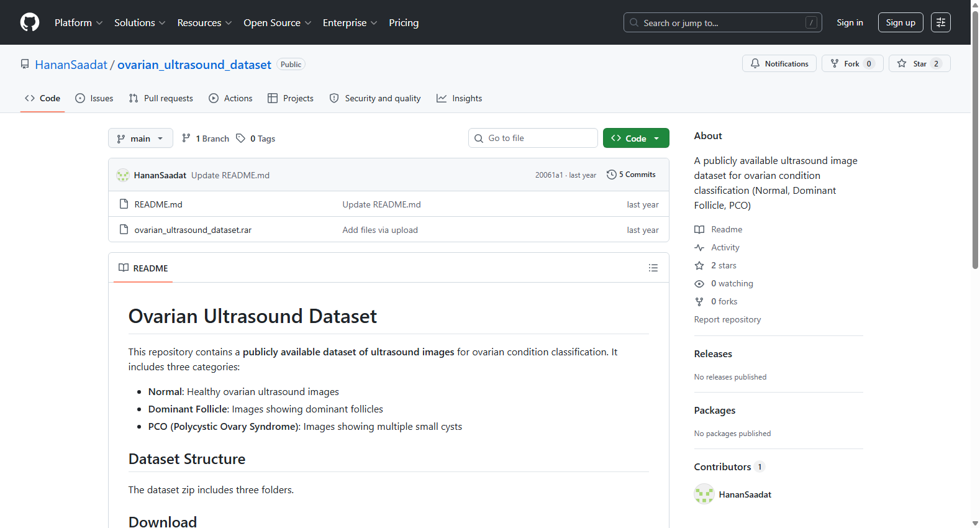The width and height of the screenshot is (980, 528).
Task: Click the Sign up button
Action: click(901, 22)
